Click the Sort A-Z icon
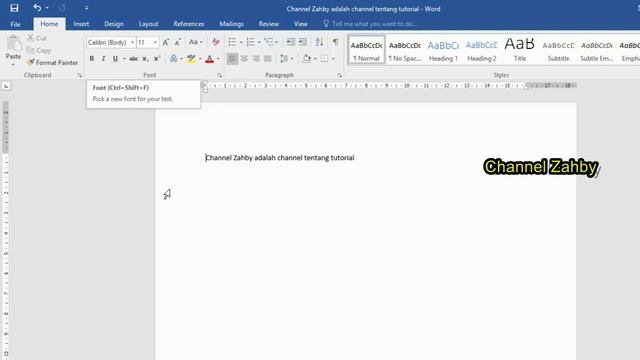This screenshot has height=360, width=640. pos(319,42)
